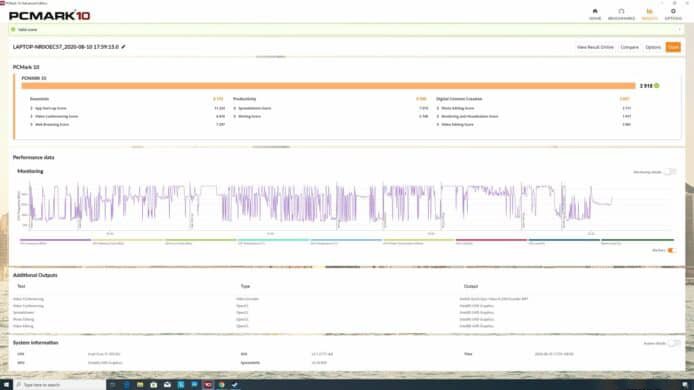
Task: Click the pencil icon to rename the result
Action: (x=123, y=46)
